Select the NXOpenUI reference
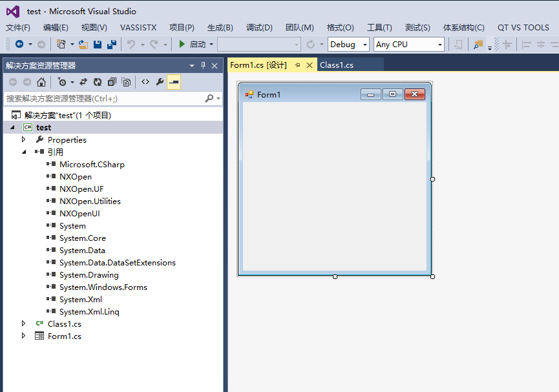 [80, 214]
